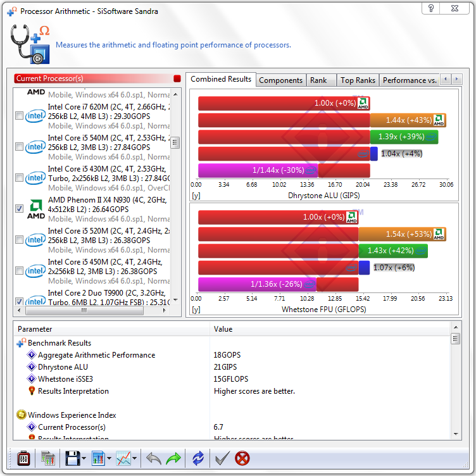Open the line graph icon dropdown arrow

[134, 458]
